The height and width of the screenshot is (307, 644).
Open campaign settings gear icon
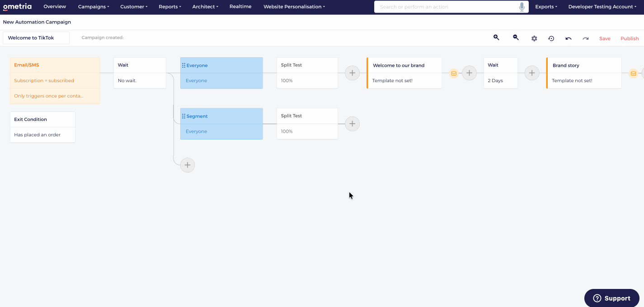(x=534, y=38)
